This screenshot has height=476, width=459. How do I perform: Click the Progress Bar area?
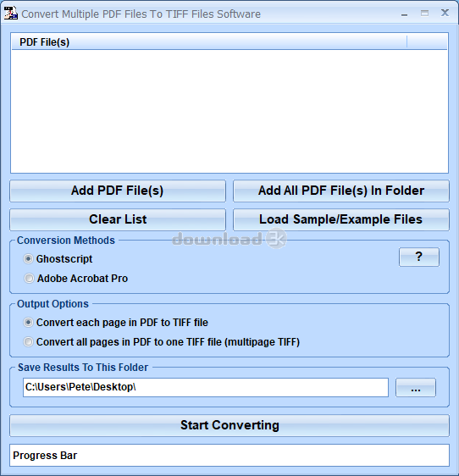point(229,456)
